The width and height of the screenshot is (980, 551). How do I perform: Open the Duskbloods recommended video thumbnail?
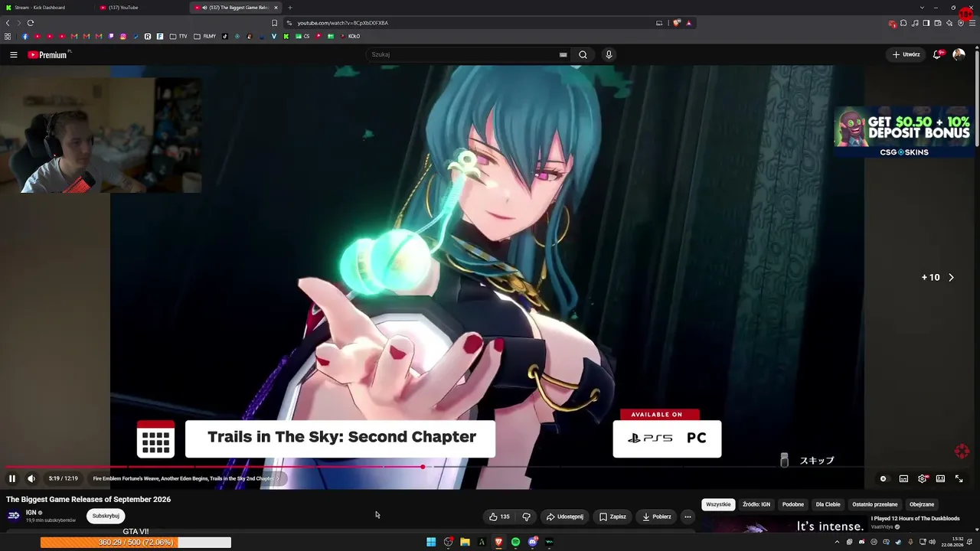pyautogui.click(x=783, y=524)
